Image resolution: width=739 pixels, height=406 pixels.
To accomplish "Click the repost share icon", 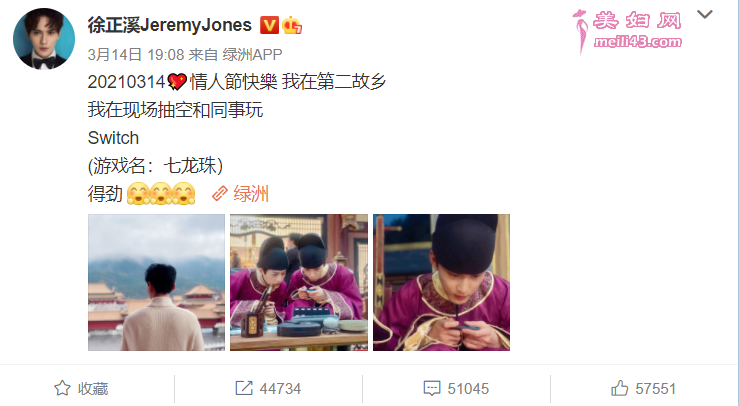I will (x=244, y=388).
